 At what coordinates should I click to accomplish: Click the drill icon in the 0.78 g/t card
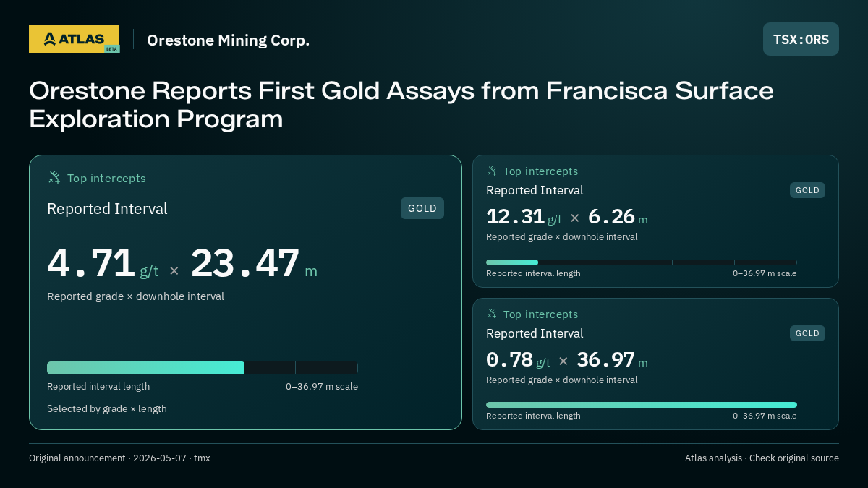(492, 314)
